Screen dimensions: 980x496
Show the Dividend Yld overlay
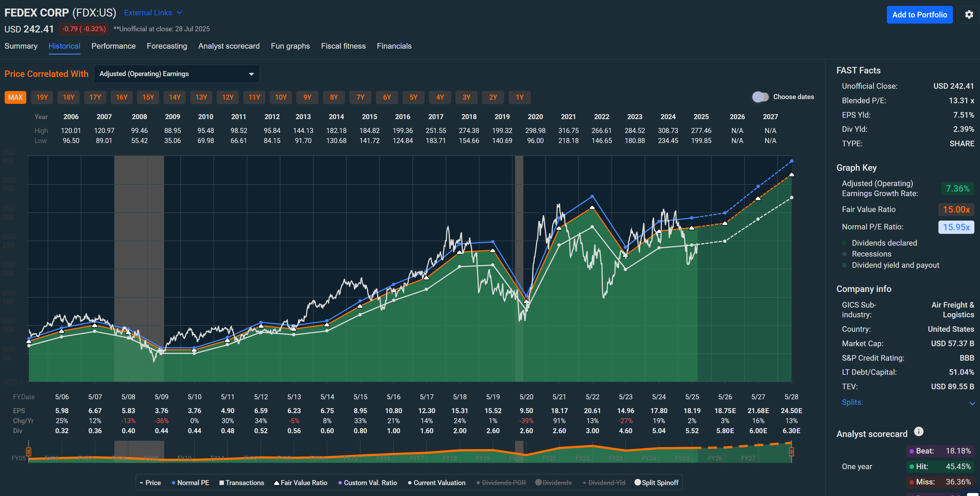coord(585,482)
